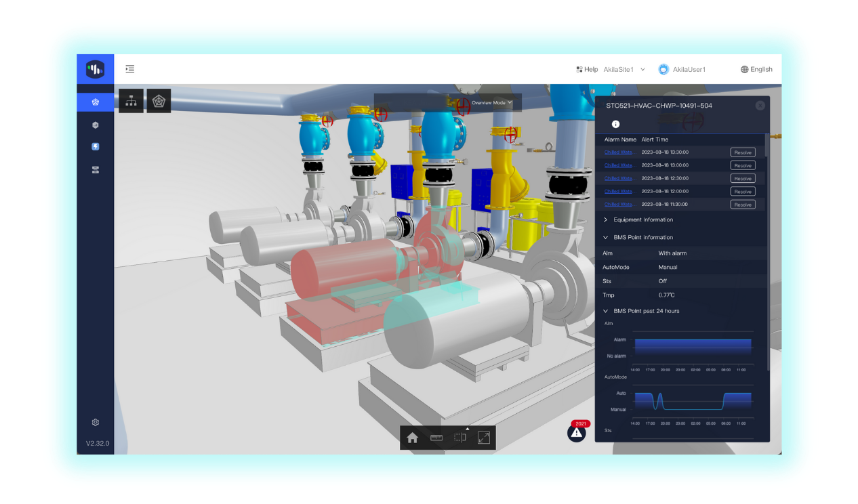
Task: Click the STO521-HVAC-CHWP-10491-504 title
Action: [659, 106]
